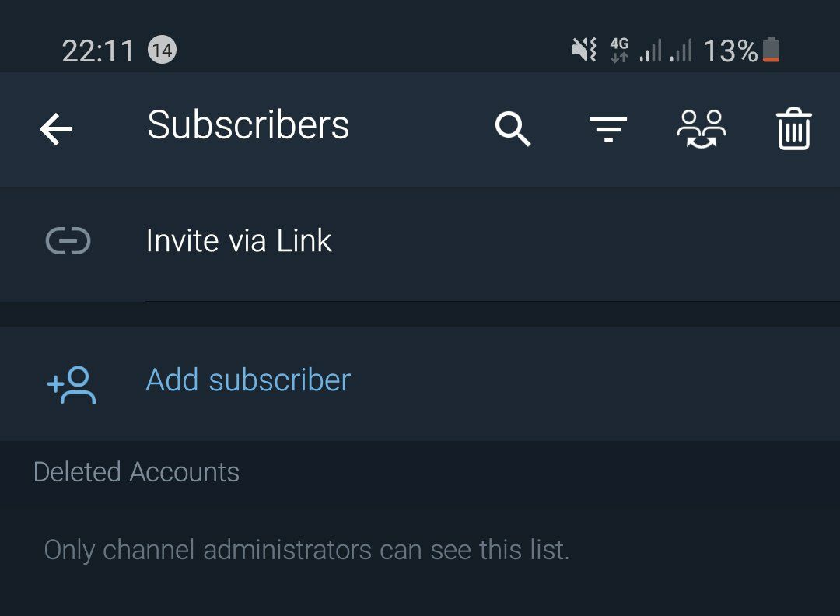Open subscriber search magnifier icon
840x616 pixels.
tap(513, 128)
